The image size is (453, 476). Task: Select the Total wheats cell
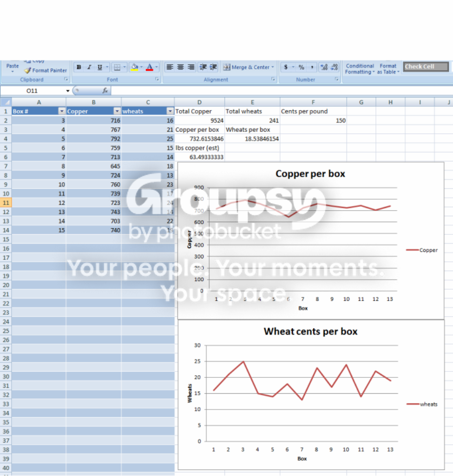coord(252,112)
